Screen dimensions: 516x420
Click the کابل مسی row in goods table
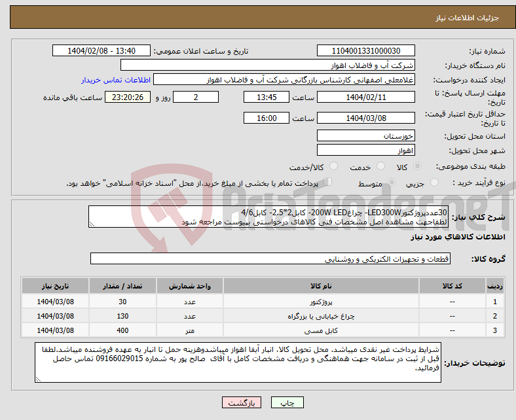click(x=263, y=330)
